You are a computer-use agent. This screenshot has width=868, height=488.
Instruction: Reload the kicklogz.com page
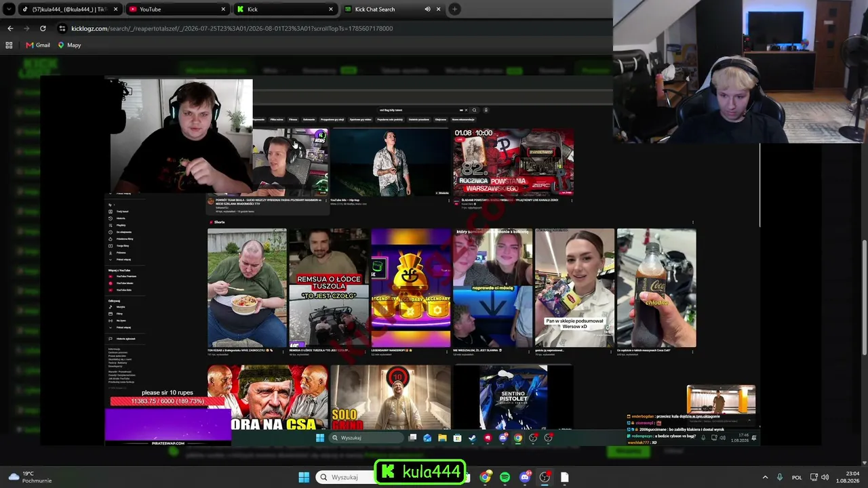pos(43,28)
